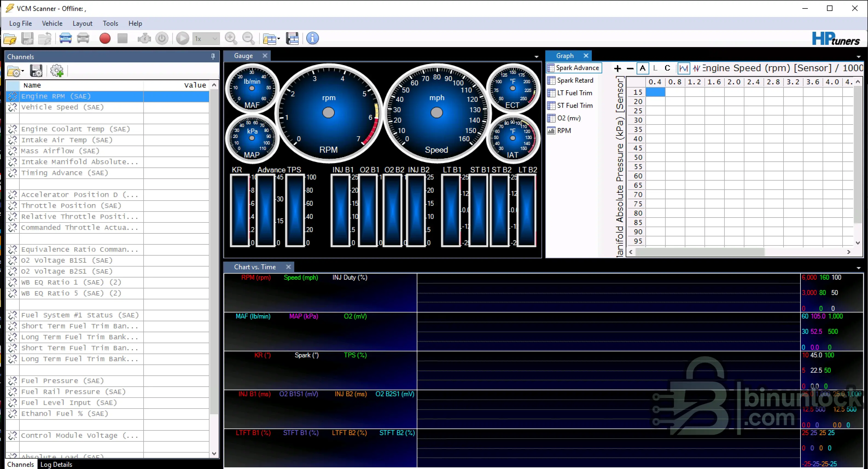The width and height of the screenshot is (868, 469).
Task: Open the Layout menu
Action: 82,23
